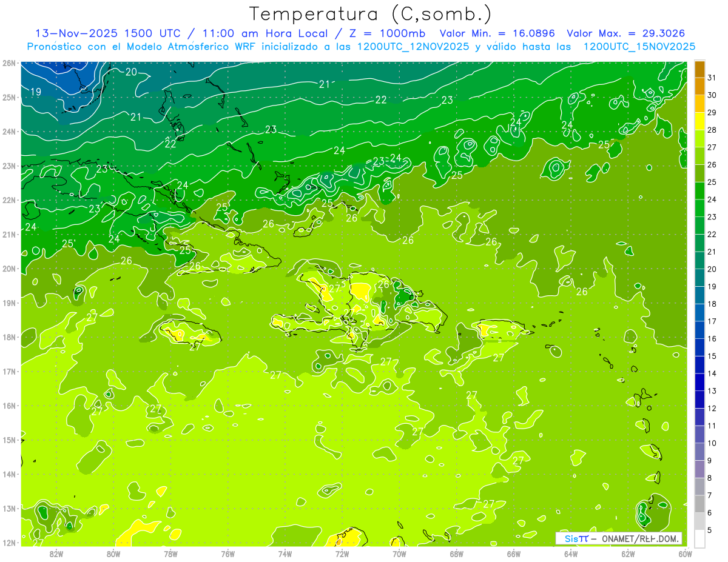
Task: Click the '15' label on the color scale
Action: [712, 356]
